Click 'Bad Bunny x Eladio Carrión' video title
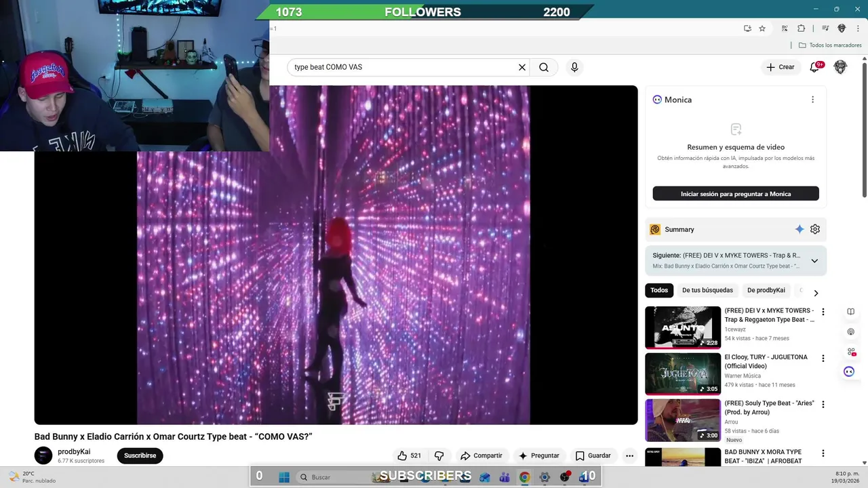 pos(173,436)
